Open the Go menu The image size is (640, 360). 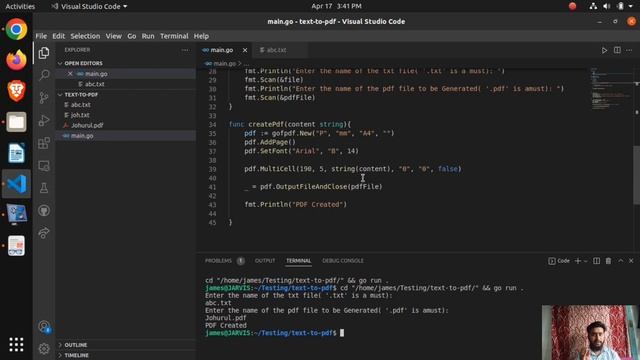(x=131, y=36)
